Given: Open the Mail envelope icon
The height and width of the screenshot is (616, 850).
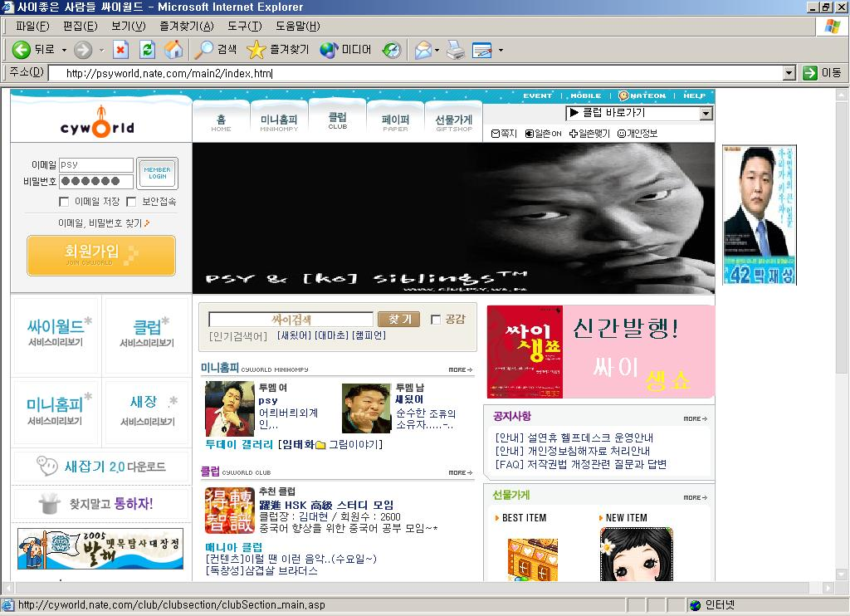Looking at the screenshot, I should point(423,50).
